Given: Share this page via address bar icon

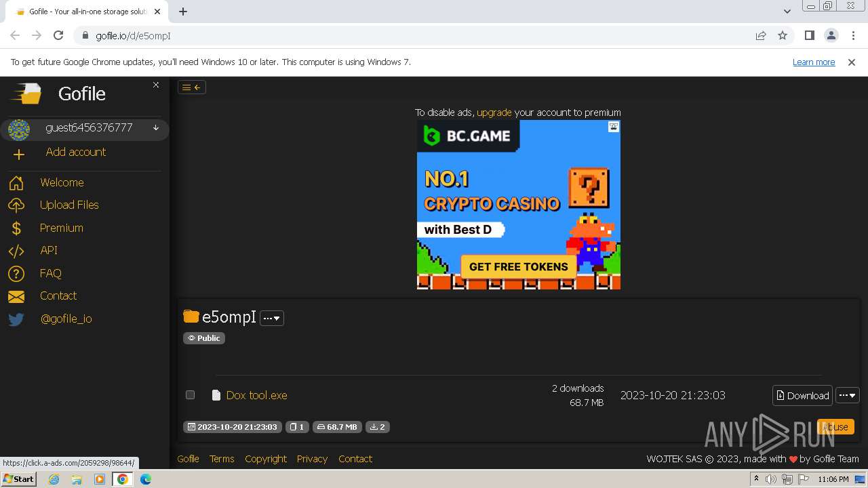Looking at the screenshot, I should [761, 35].
